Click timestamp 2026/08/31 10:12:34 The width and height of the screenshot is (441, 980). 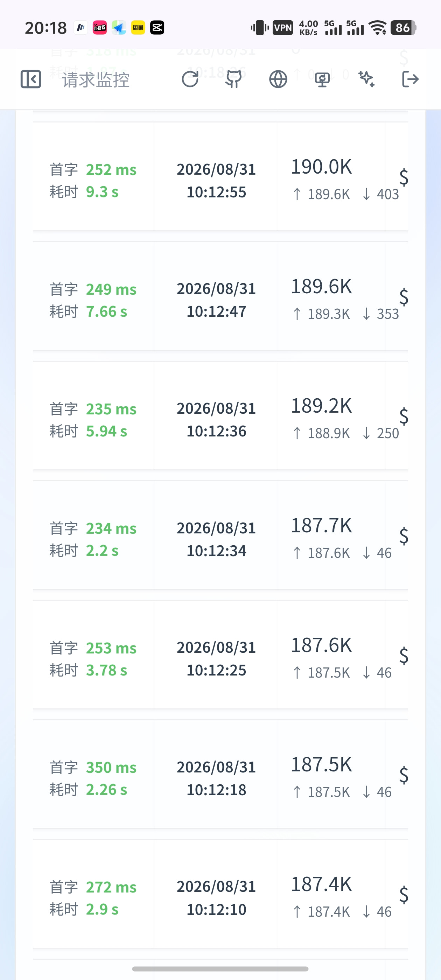[x=216, y=539]
